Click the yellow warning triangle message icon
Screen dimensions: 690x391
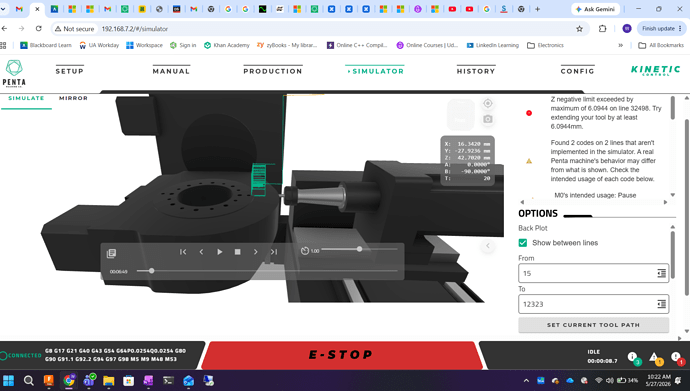529,161
